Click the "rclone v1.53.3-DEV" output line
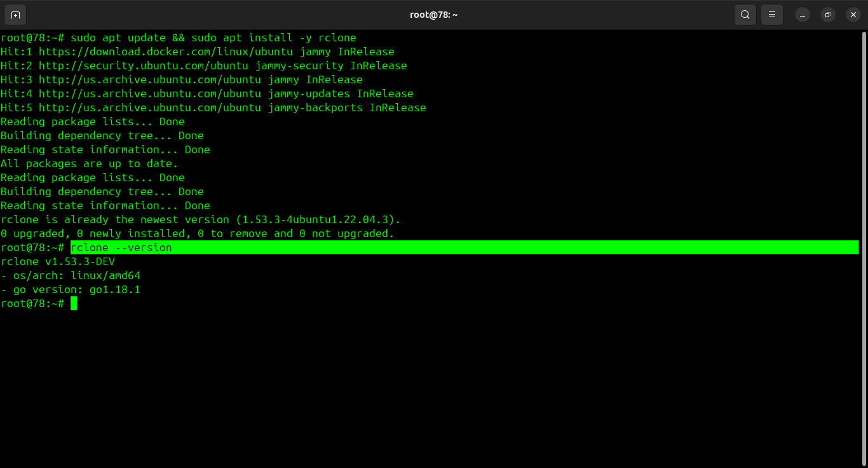This screenshot has width=868, height=468. pos(58,261)
